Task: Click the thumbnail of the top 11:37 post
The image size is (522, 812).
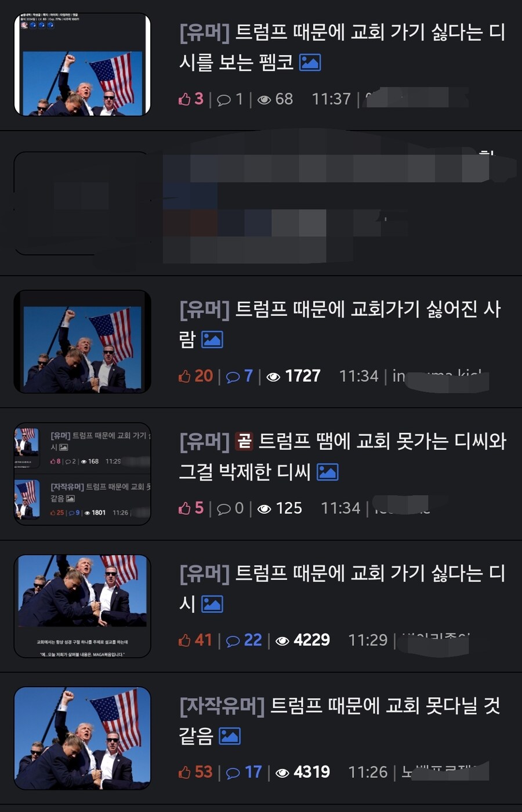Action: [x=82, y=64]
